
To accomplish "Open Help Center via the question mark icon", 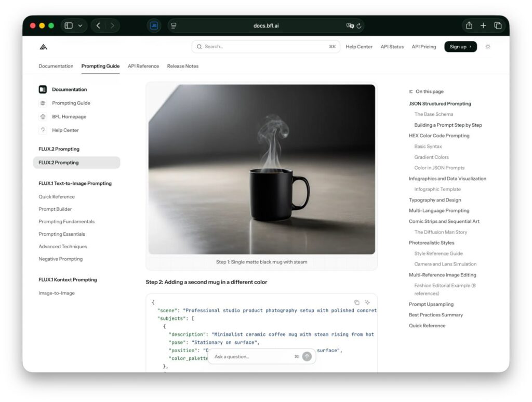I will coord(43,130).
